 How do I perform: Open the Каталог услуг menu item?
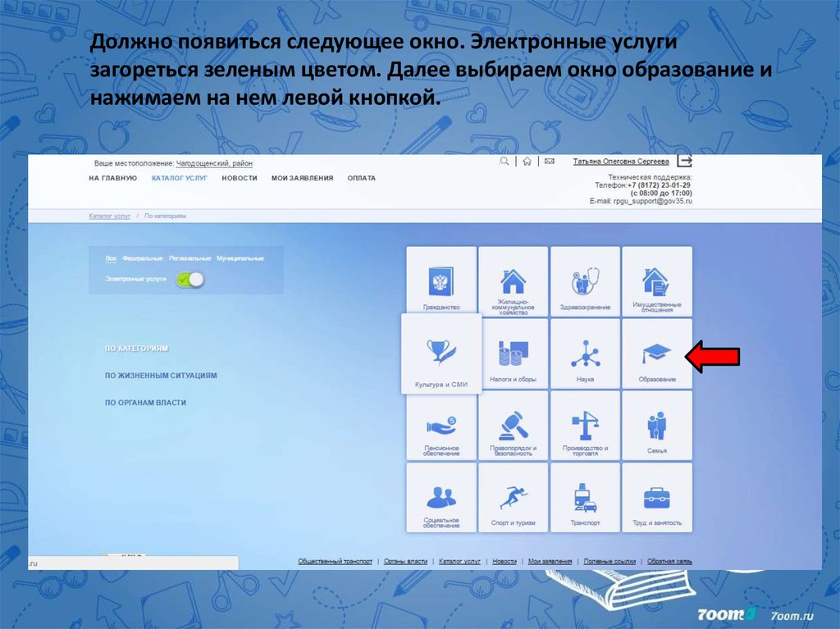[180, 178]
